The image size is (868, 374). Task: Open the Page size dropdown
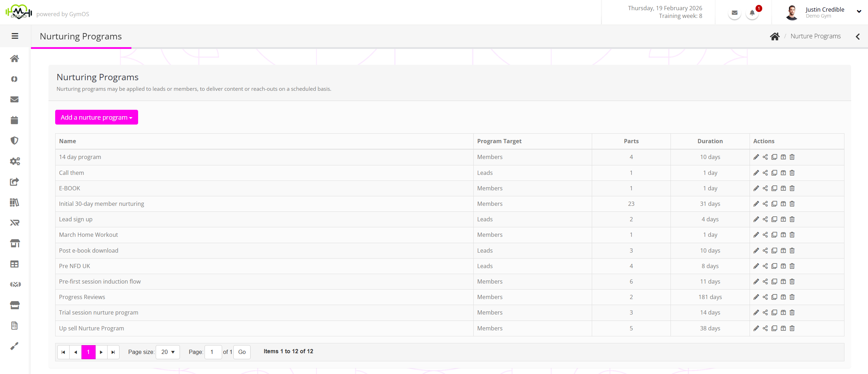pos(168,352)
